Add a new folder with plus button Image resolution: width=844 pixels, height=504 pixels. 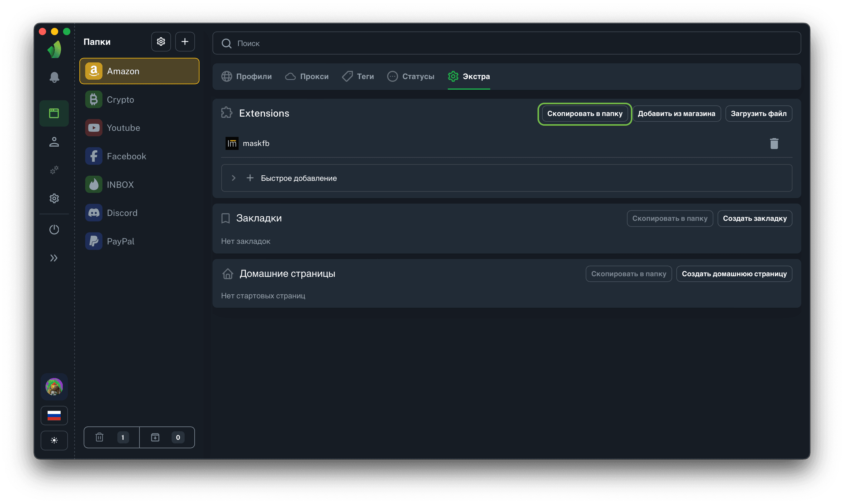[185, 42]
